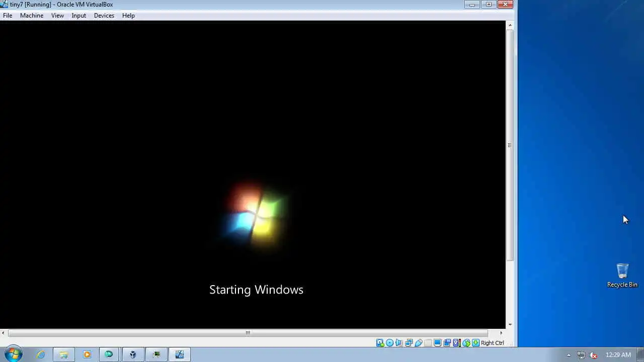
Task: Click the muted volume tray icon
Action: 594,355
